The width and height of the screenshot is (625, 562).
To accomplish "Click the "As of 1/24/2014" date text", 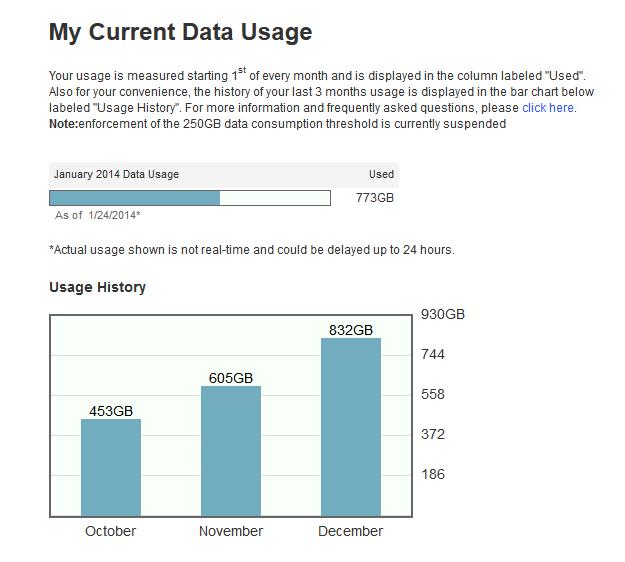I will (x=98, y=215).
